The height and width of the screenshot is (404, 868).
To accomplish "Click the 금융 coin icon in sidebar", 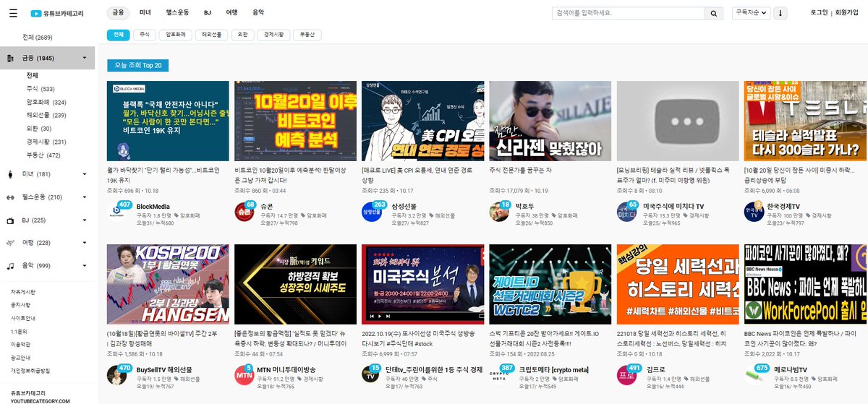I will pyautogui.click(x=10, y=58).
